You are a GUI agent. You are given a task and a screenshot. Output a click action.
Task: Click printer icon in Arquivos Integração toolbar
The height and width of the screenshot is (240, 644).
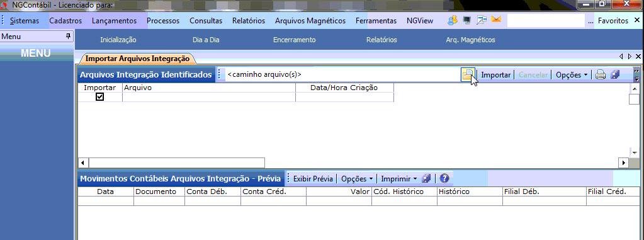point(601,75)
